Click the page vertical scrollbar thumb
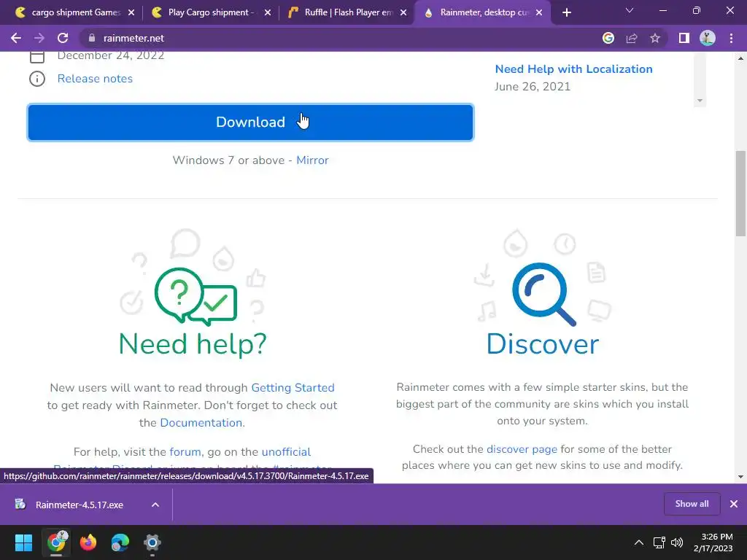The width and height of the screenshot is (747, 560). tap(741, 193)
